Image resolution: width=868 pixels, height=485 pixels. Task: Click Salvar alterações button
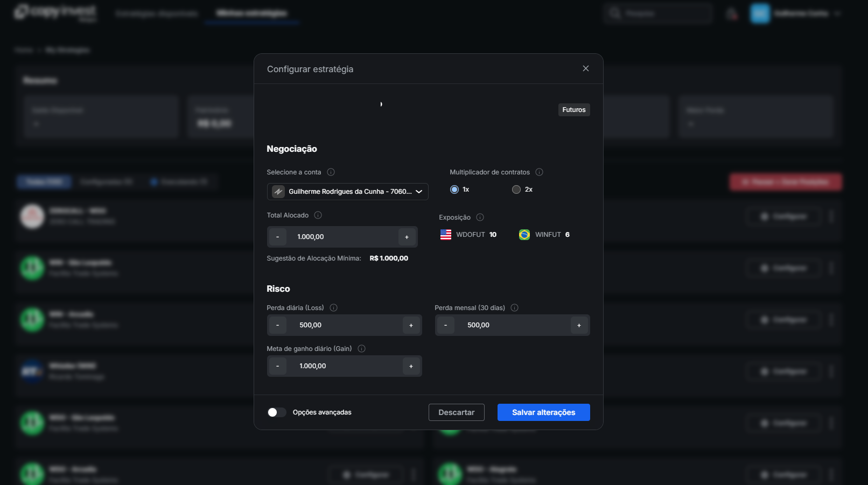coord(544,412)
